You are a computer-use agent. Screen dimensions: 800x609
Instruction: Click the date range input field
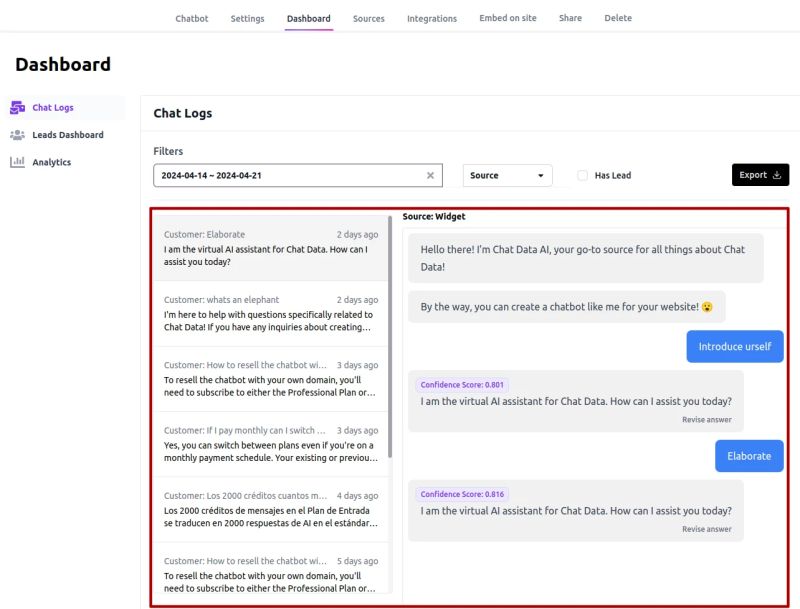point(298,175)
